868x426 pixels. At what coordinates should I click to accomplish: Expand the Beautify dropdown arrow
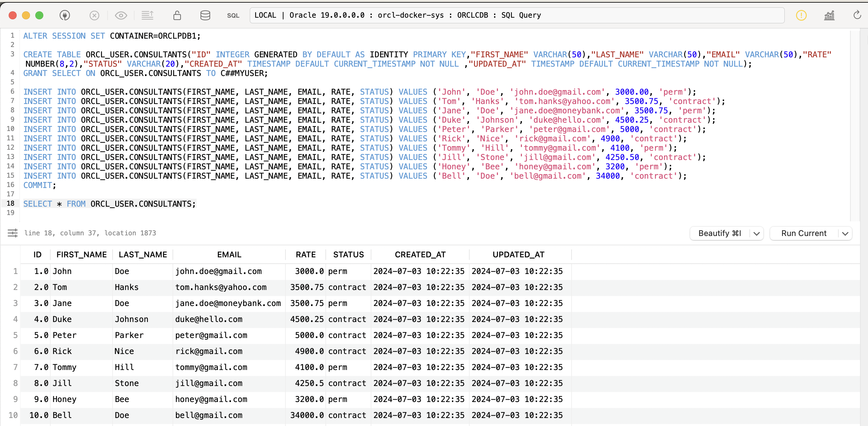click(756, 233)
